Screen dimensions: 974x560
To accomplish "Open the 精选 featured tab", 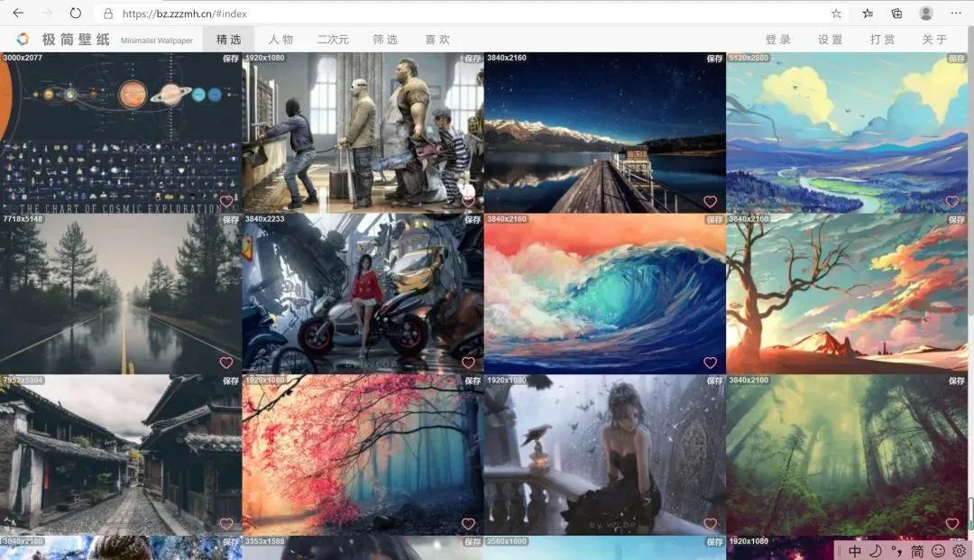I will 228,39.
